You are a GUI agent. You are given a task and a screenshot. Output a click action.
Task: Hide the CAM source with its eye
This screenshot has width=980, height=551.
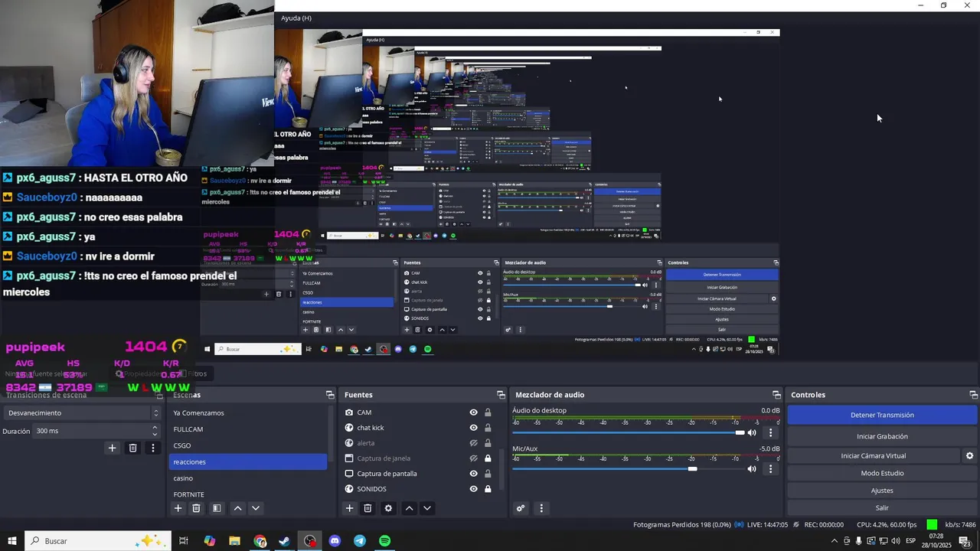coord(473,412)
